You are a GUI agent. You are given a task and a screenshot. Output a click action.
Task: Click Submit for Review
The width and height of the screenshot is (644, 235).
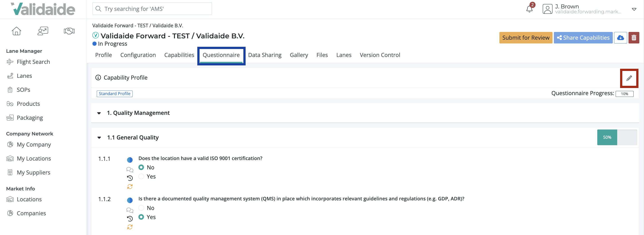click(526, 37)
